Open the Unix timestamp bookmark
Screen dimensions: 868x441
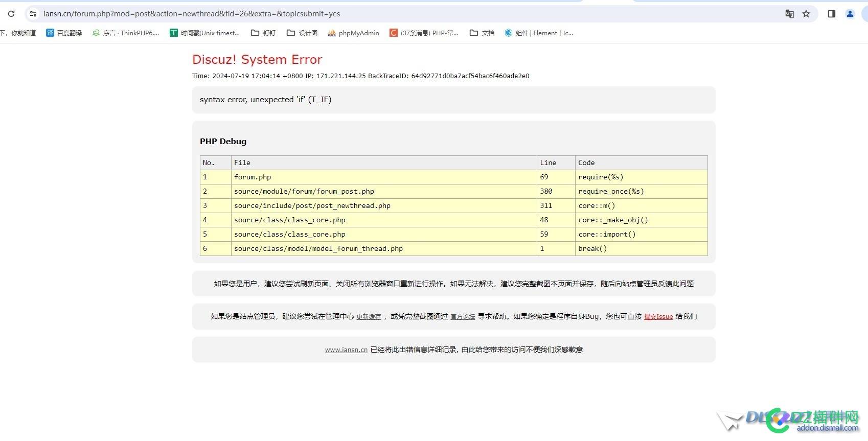coord(204,33)
